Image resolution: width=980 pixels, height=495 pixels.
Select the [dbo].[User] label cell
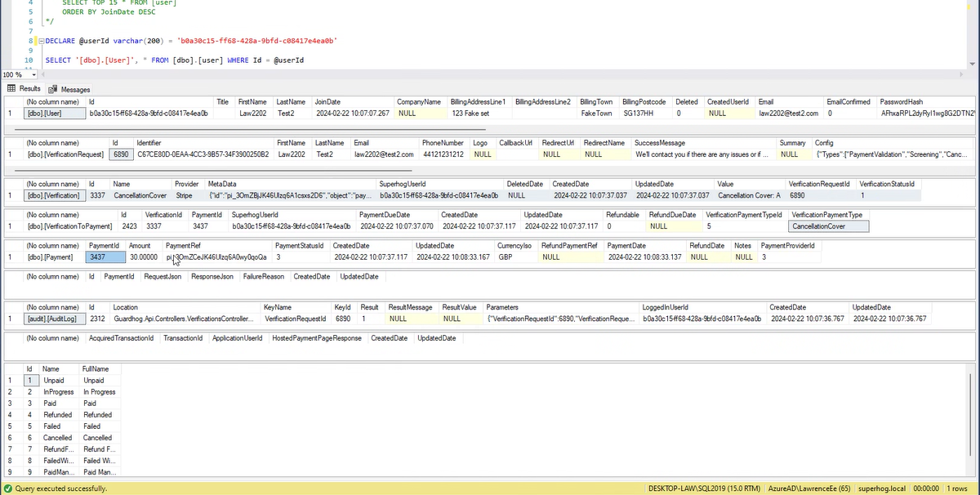[x=51, y=114]
